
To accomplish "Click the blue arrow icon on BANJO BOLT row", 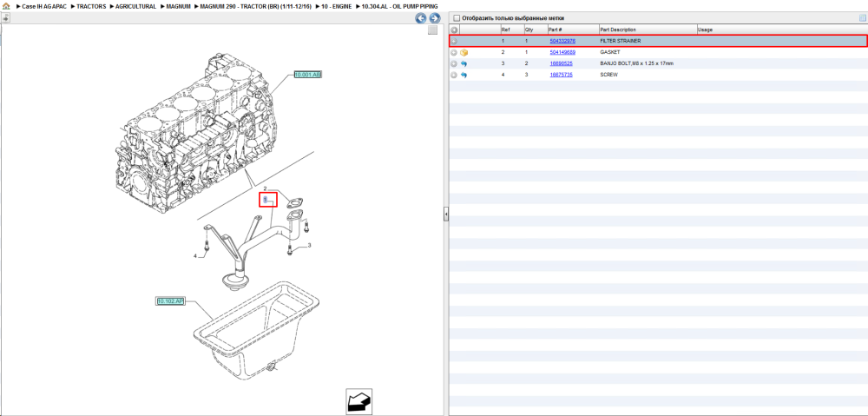I will [x=464, y=63].
